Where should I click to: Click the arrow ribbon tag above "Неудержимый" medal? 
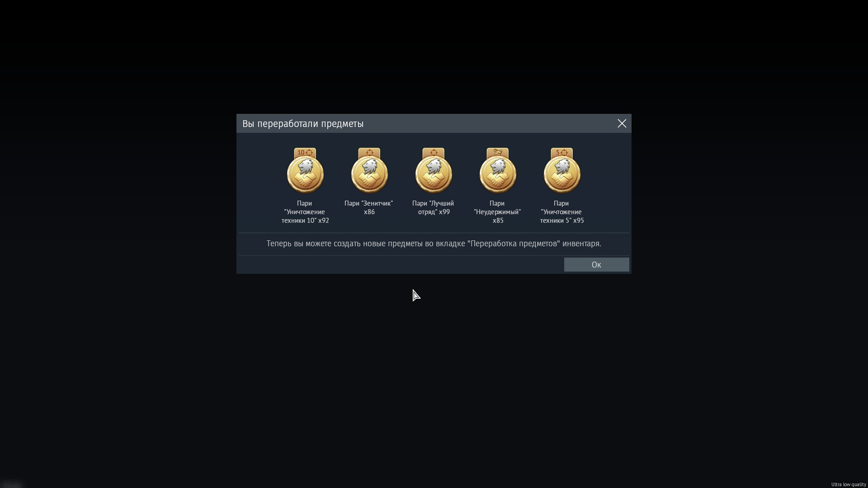click(498, 153)
